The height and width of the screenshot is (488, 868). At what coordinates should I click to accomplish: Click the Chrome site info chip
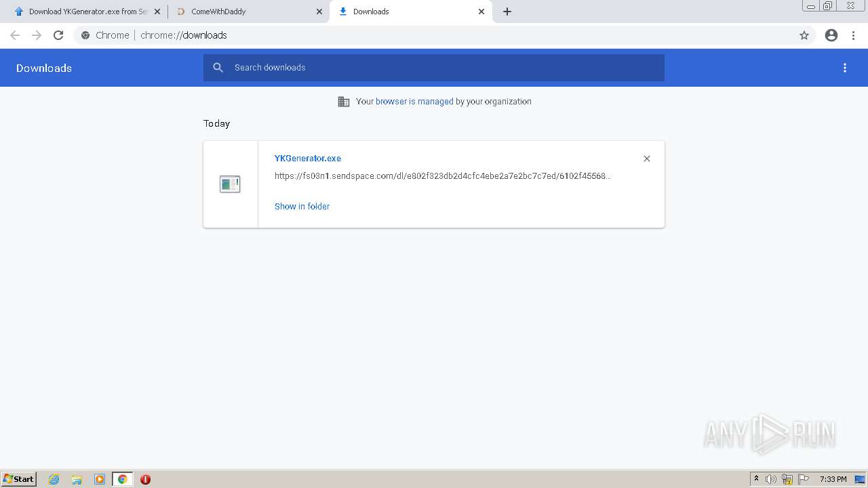click(x=105, y=35)
